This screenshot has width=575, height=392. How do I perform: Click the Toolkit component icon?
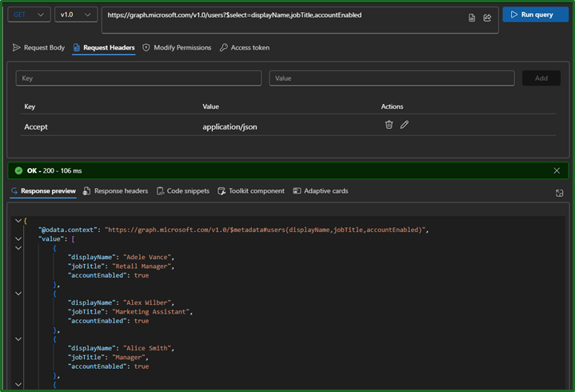pyautogui.click(x=222, y=191)
